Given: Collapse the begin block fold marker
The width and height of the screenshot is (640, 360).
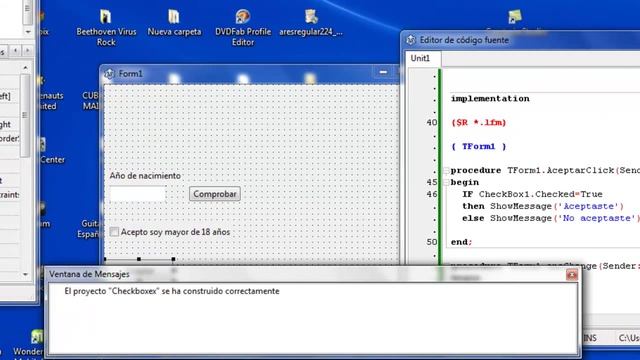Looking at the screenshot, I should (x=447, y=182).
